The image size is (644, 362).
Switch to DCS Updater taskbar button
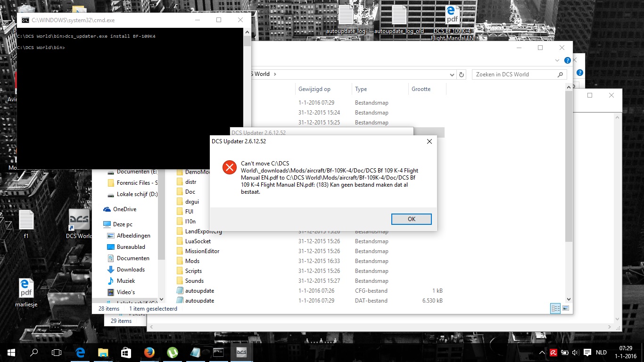(241, 352)
